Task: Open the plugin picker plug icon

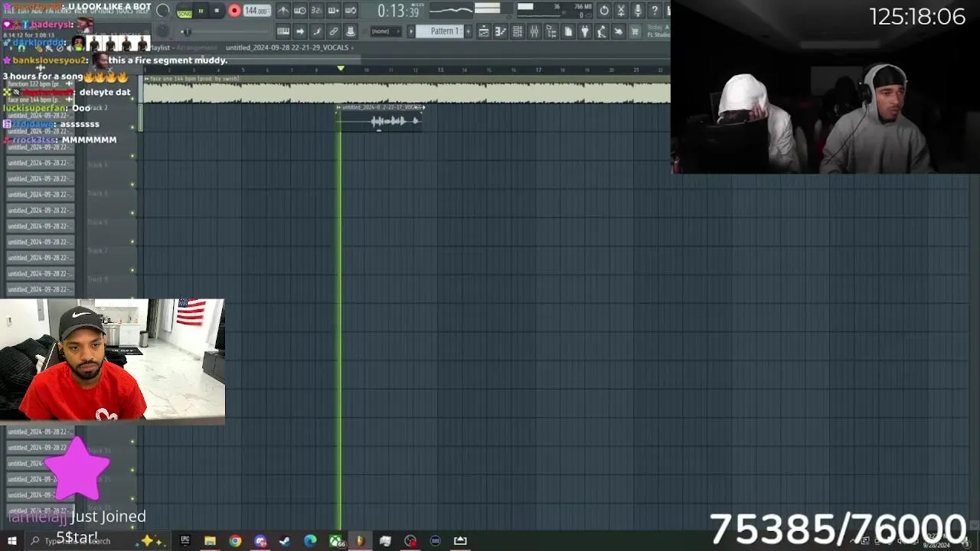Action: [585, 31]
